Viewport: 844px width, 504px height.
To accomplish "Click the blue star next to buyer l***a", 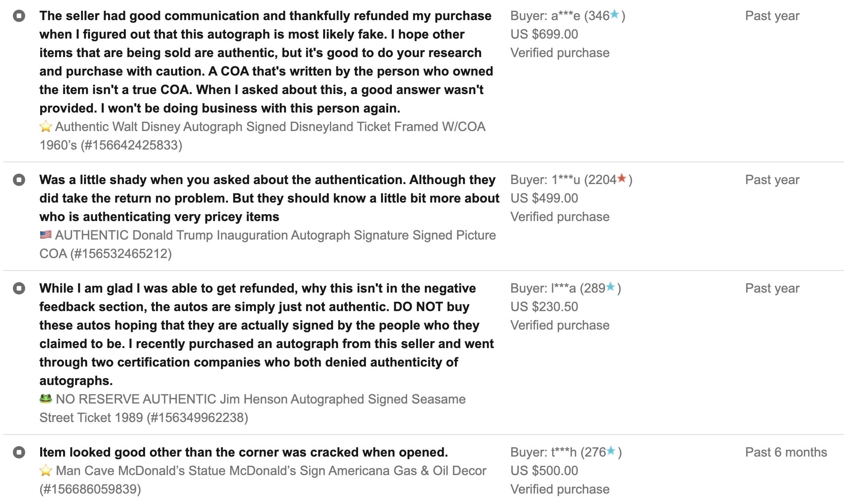I will coord(610,287).
